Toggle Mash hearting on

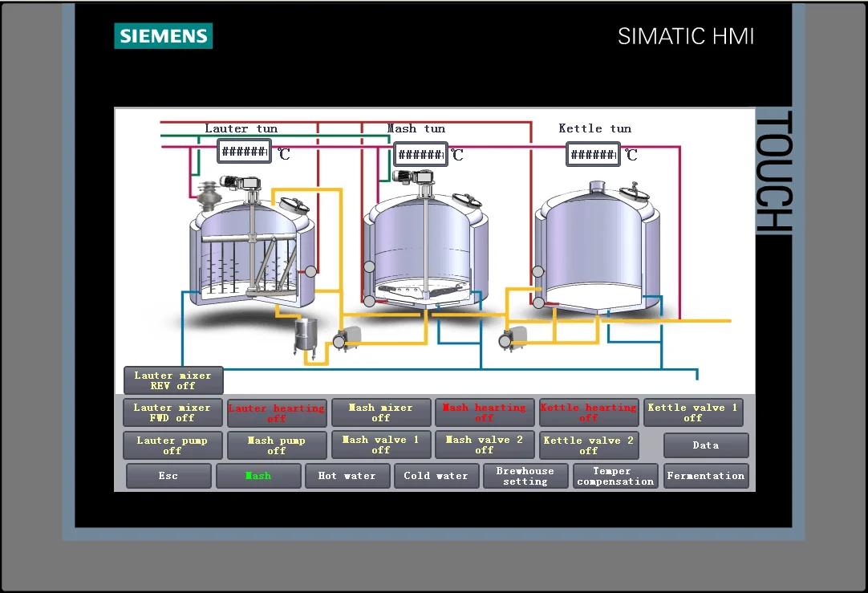point(485,412)
